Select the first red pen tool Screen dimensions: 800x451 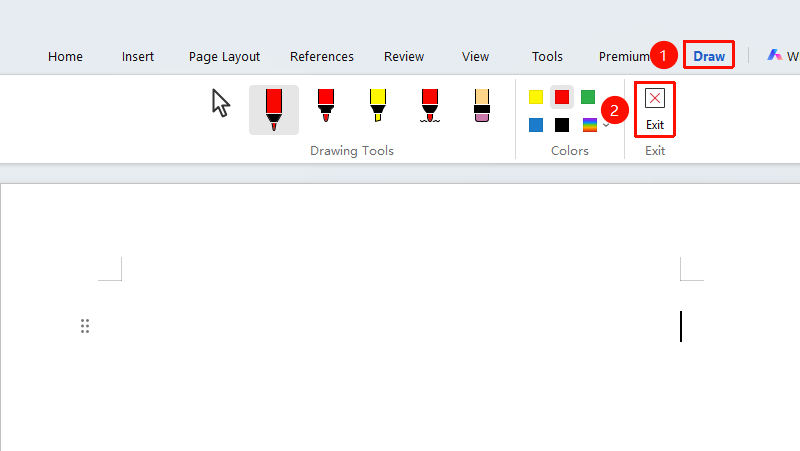point(274,110)
